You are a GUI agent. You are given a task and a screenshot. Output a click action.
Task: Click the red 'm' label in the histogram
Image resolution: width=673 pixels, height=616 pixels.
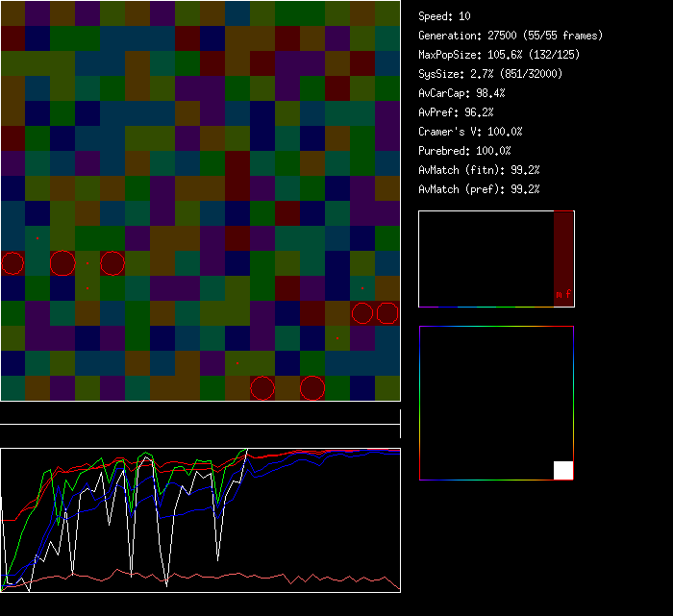pos(559,295)
